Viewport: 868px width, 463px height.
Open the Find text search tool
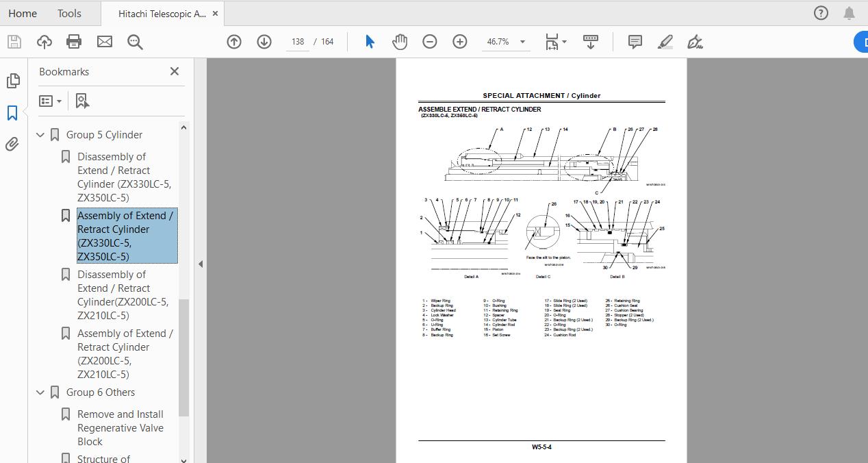pyautogui.click(x=135, y=42)
